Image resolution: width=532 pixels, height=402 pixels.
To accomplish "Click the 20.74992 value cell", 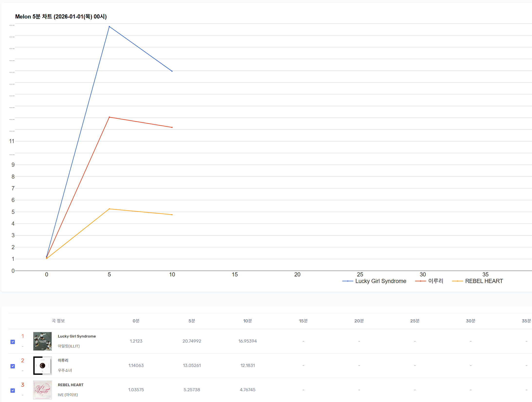I will click(x=192, y=341).
